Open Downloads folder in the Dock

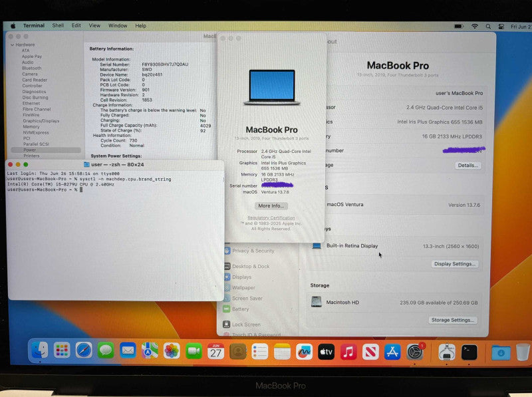(x=501, y=353)
